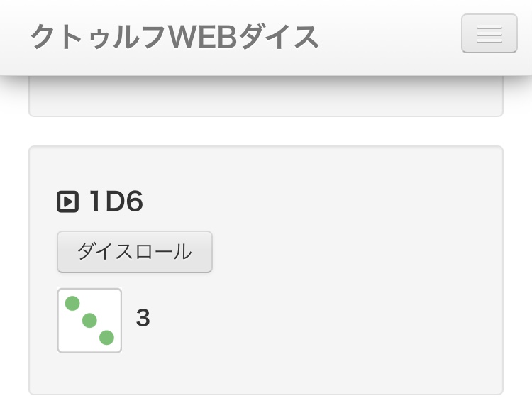Viewport: 532px width, 413px height.
Task: Click the number right of the dice image
Action: click(x=143, y=318)
